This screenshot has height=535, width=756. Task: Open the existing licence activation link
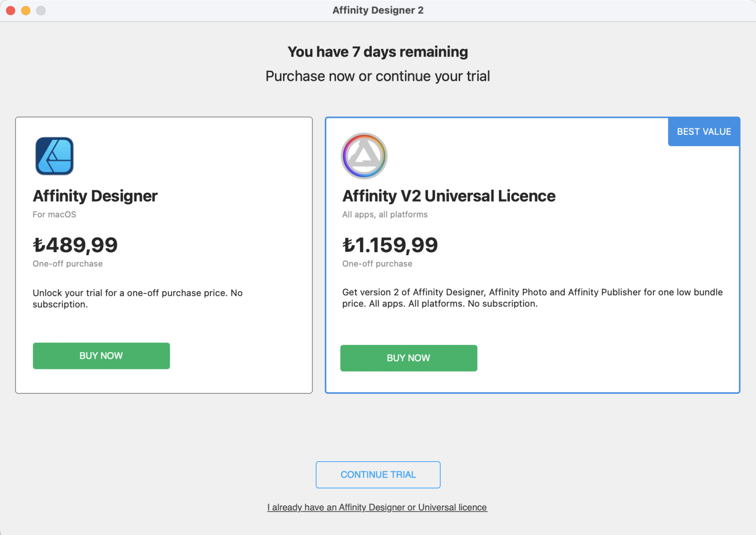(377, 507)
